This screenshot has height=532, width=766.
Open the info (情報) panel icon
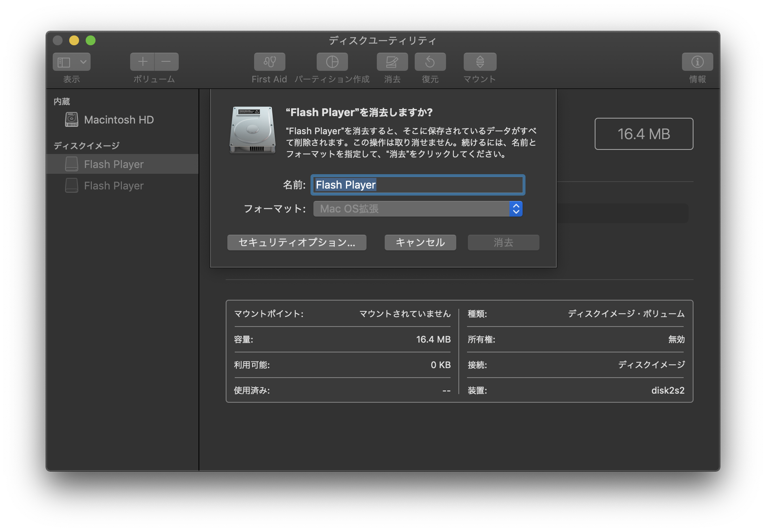pos(697,62)
